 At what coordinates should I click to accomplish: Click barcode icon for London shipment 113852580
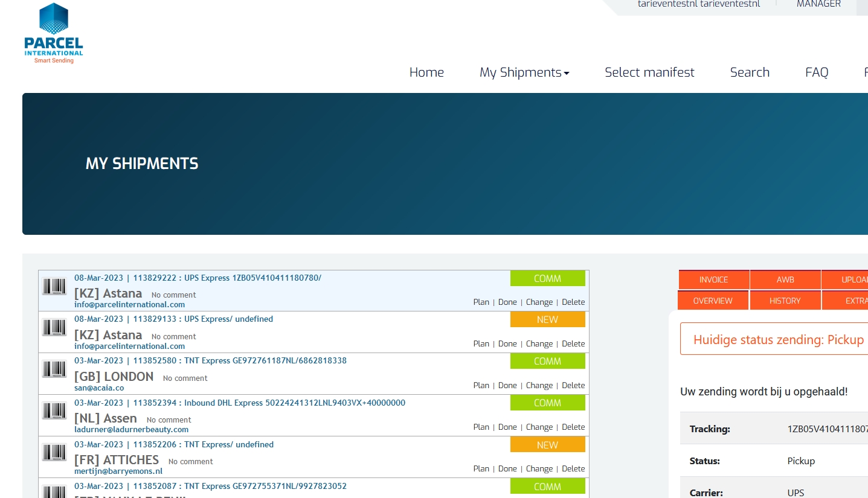coord(54,369)
